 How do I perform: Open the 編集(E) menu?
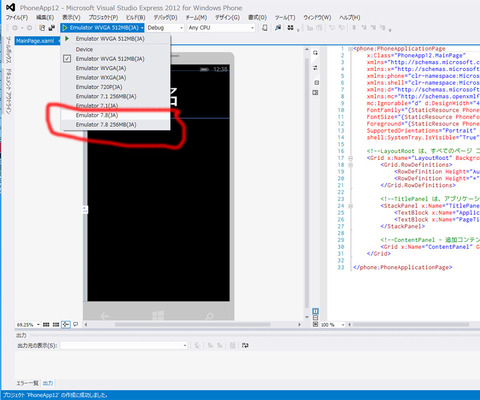pos(45,17)
